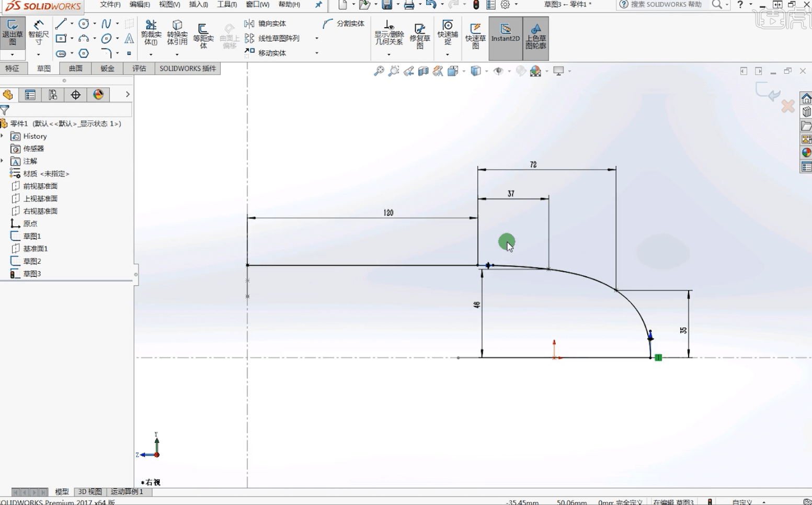Open the Move Entities dropdown arrow
812x505 pixels.
coord(317,53)
